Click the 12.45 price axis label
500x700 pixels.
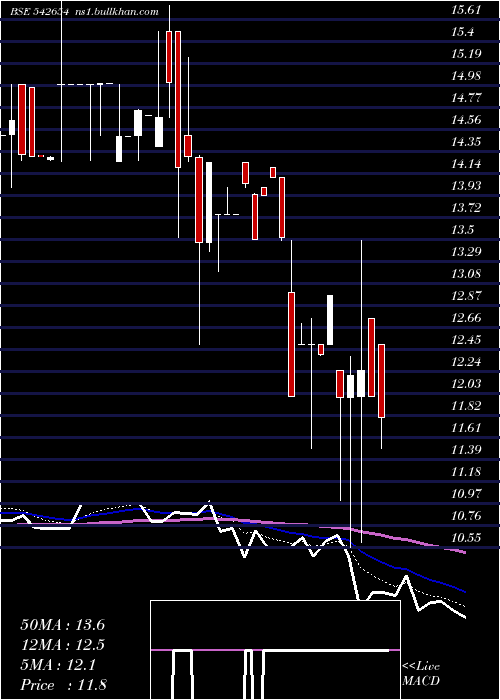[466, 340]
